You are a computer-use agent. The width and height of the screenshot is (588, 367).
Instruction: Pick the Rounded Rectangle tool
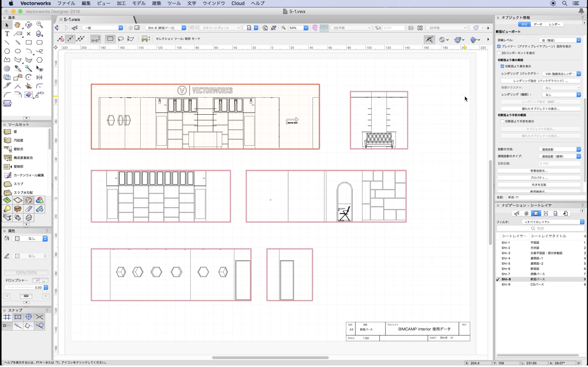40,42
